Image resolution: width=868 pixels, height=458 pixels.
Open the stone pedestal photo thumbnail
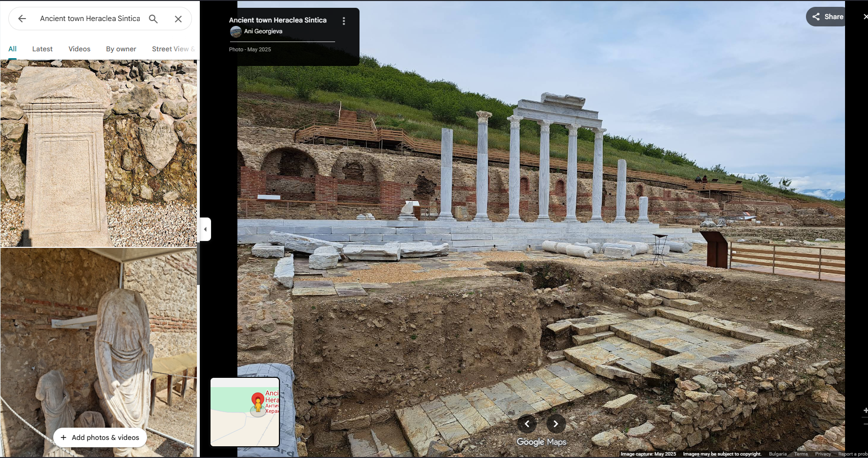click(x=99, y=153)
